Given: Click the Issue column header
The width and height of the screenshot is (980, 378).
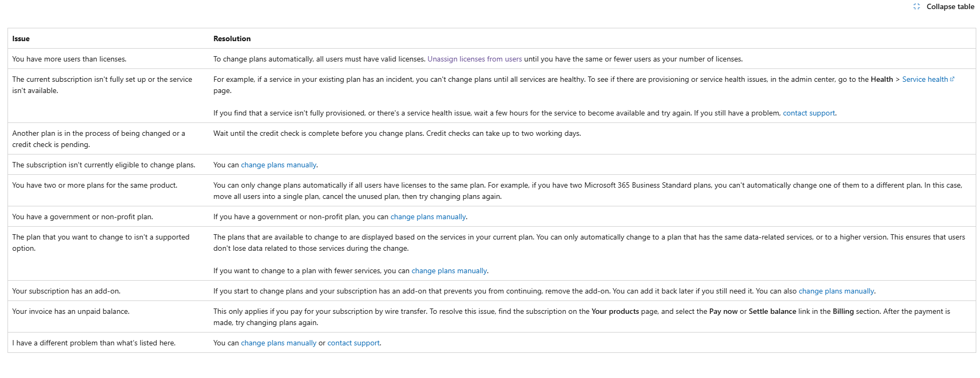Looking at the screenshot, I should [21, 38].
